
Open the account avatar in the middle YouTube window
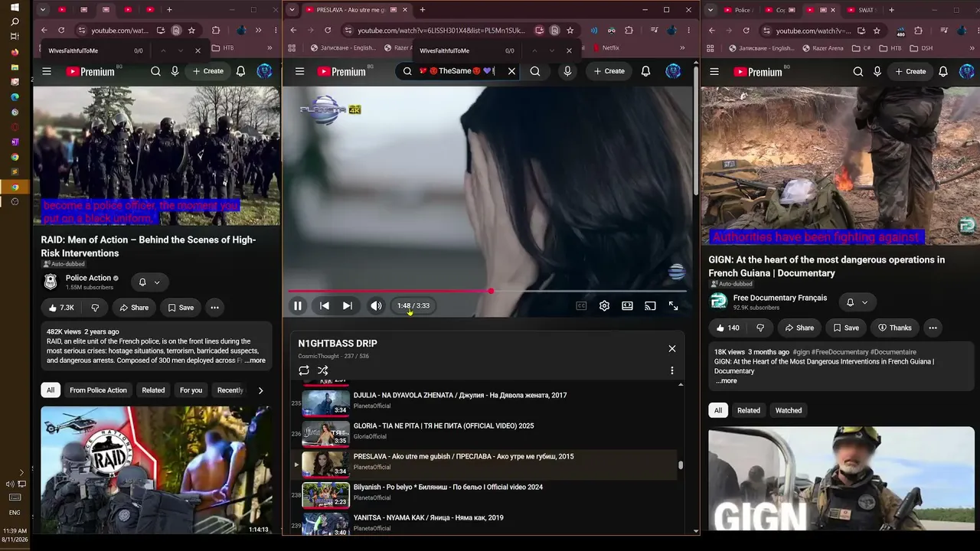(673, 71)
